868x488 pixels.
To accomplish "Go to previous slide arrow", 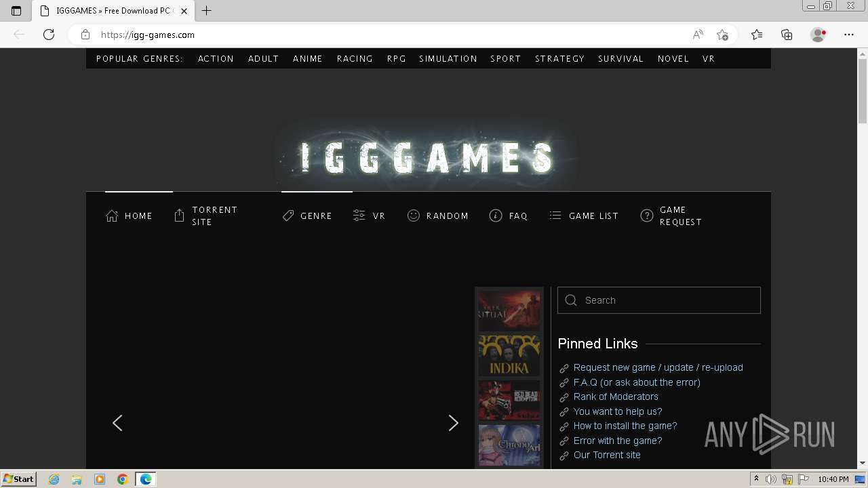I will point(117,423).
